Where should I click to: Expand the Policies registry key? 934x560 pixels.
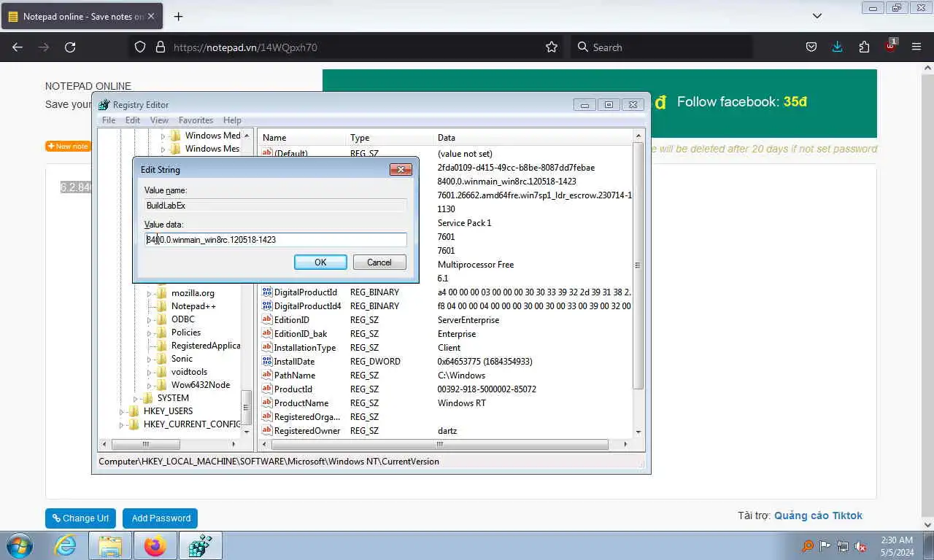(150, 332)
